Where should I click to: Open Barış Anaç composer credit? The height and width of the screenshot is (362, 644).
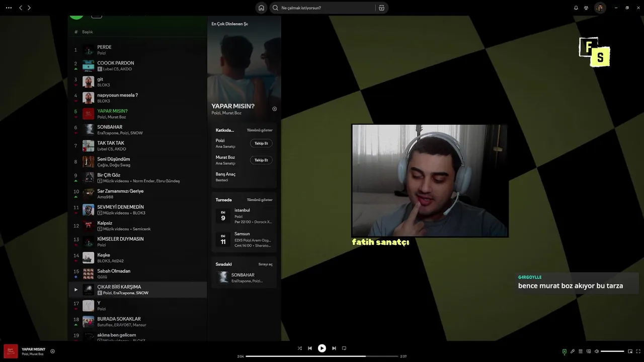(x=225, y=174)
